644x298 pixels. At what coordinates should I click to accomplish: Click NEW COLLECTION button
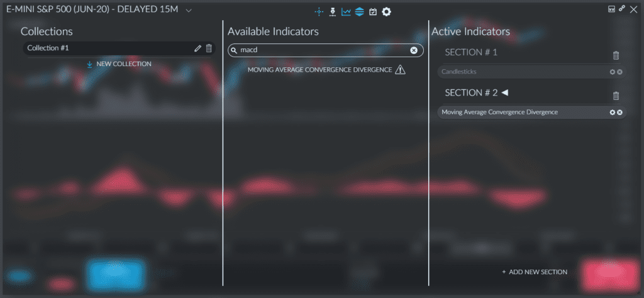point(124,64)
